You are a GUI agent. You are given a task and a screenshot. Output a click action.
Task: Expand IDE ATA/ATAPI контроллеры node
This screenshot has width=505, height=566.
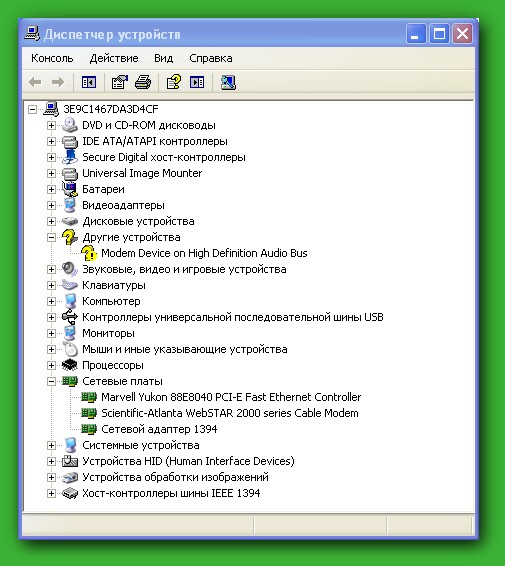pos(51,142)
